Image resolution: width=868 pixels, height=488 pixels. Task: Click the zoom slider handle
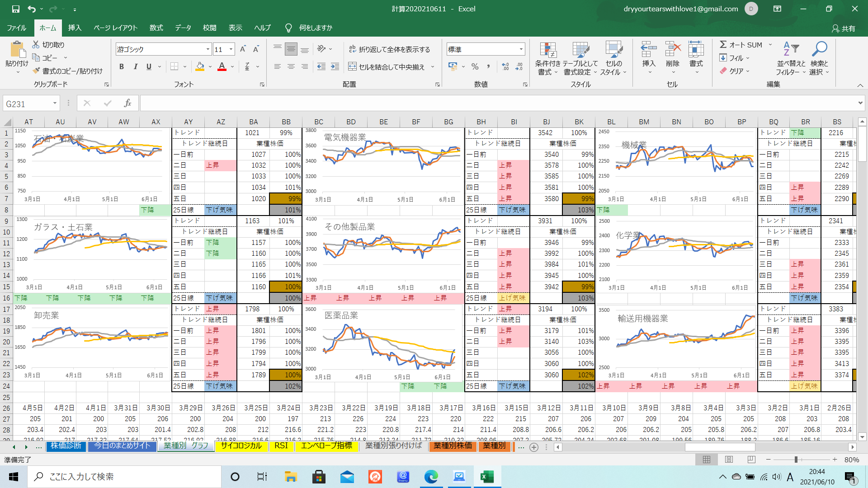(x=796, y=460)
